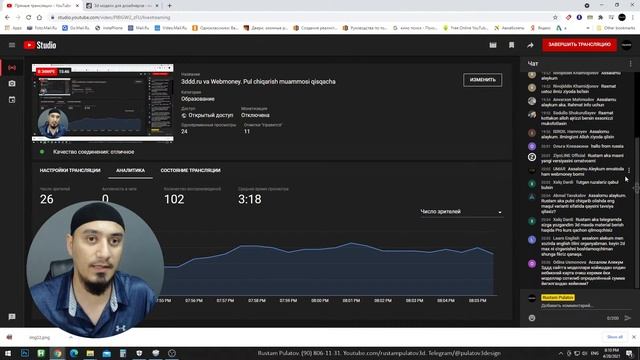Click the Rustam Pulatov name badge in chat

click(x=558, y=298)
